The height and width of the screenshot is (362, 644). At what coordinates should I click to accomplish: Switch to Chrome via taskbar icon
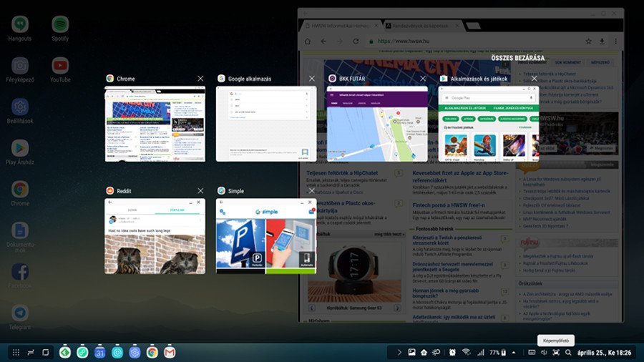click(152, 352)
